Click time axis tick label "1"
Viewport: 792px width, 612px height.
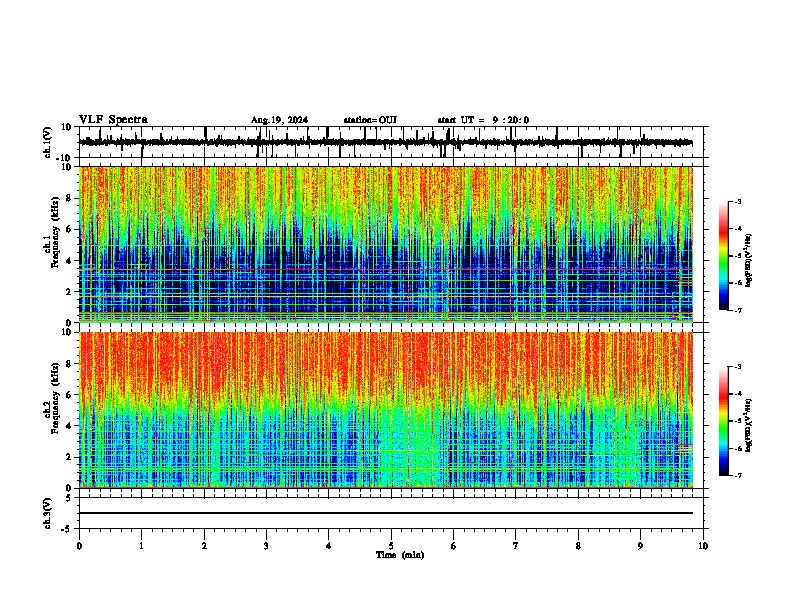[141, 546]
